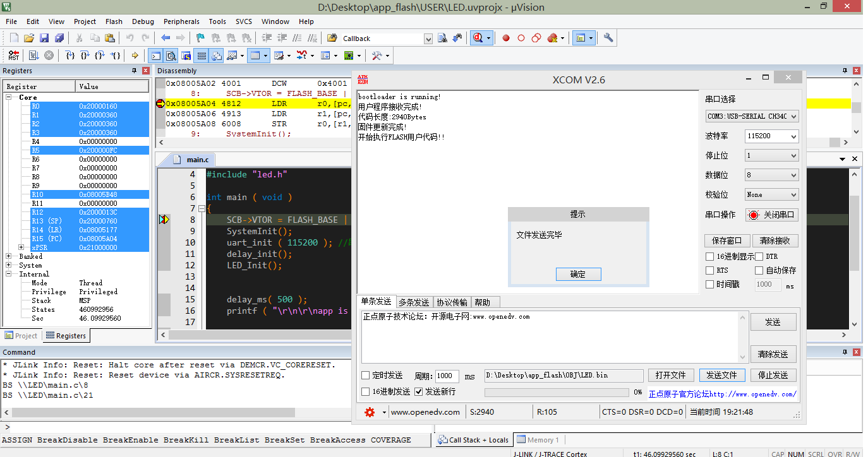Click the Start/Stop Debug Session icon
This screenshot has width=868, height=457.
pos(478,38)
